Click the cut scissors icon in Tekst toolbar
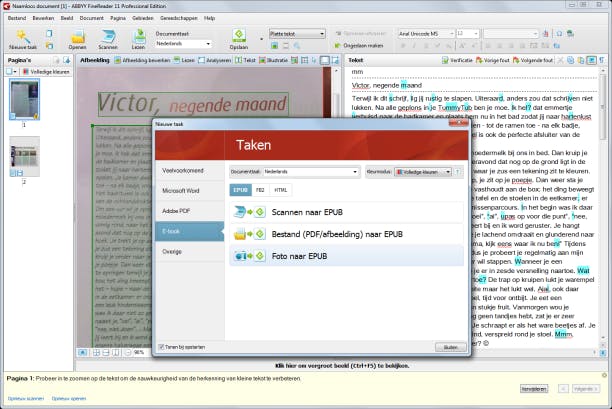Image resolution: width=612 pixels, height=409 pixels. coord(560,60)
